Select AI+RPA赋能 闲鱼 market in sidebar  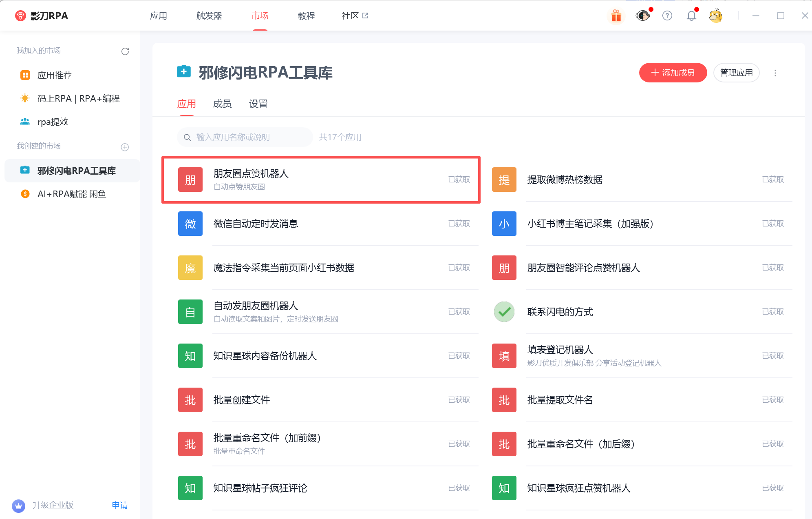(x=72, y=194)
